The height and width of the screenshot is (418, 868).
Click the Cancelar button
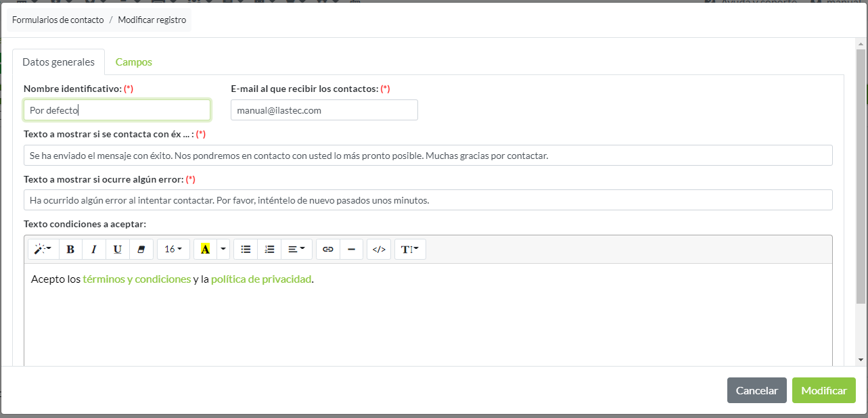(756, 390)
